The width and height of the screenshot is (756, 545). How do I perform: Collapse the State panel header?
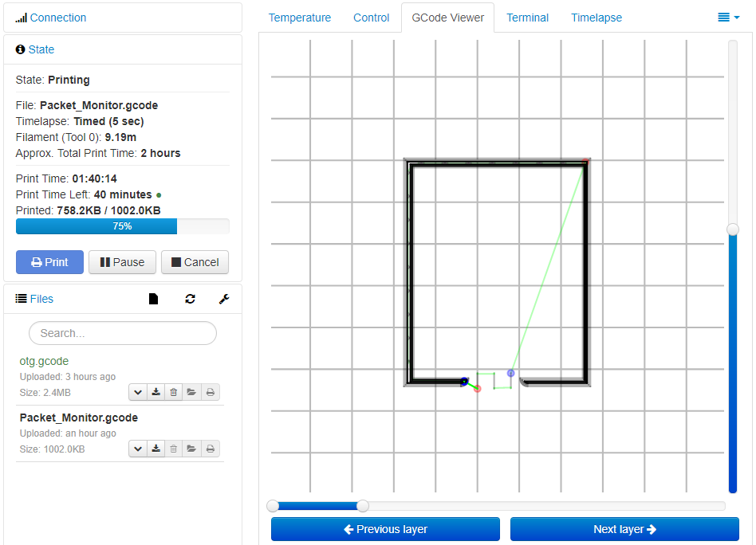click(x=41, y=49)
